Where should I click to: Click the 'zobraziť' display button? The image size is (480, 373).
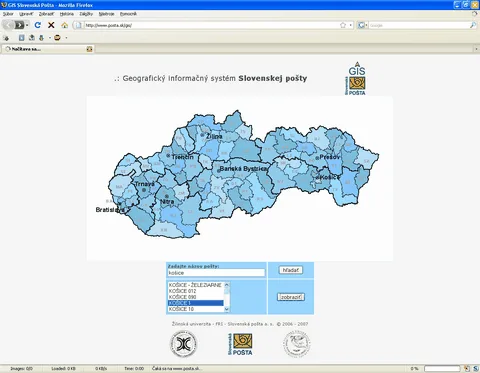pos(291,297)
